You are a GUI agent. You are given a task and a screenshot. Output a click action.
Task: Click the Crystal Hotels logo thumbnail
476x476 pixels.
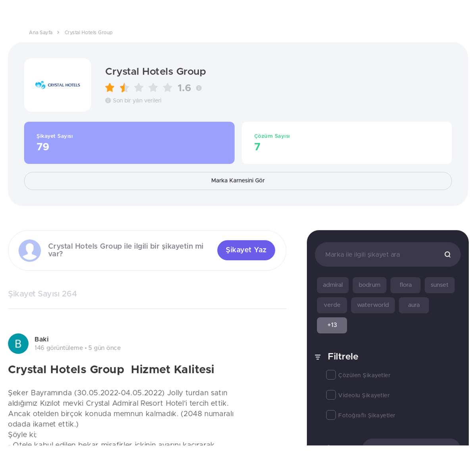click(58, 85)
